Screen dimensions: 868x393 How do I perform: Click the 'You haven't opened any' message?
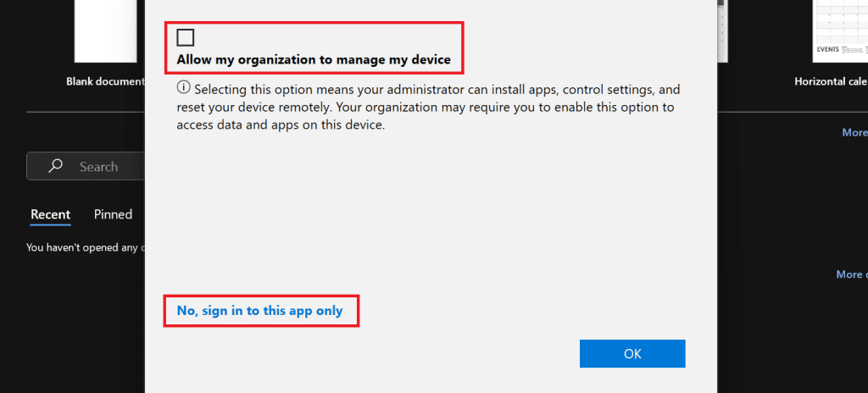point(86,247)
